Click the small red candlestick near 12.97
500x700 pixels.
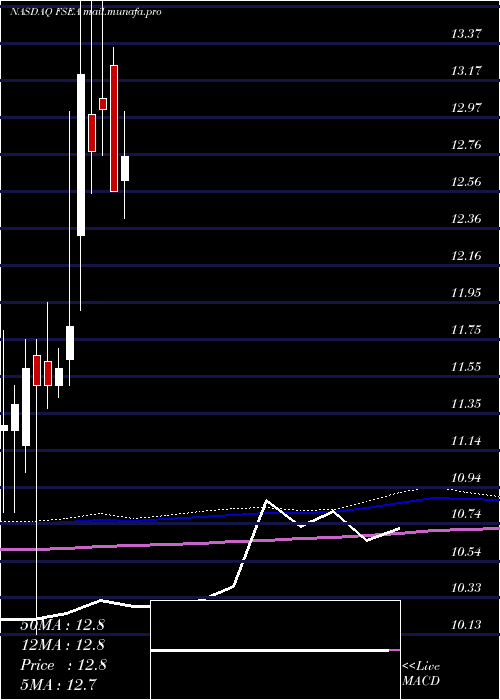pos(103,104)
